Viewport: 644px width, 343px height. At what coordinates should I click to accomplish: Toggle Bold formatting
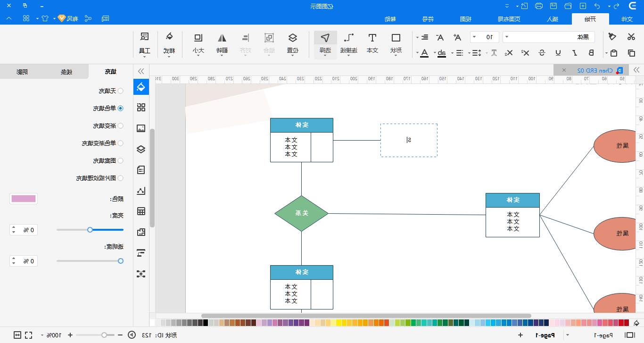pos(591,53)
